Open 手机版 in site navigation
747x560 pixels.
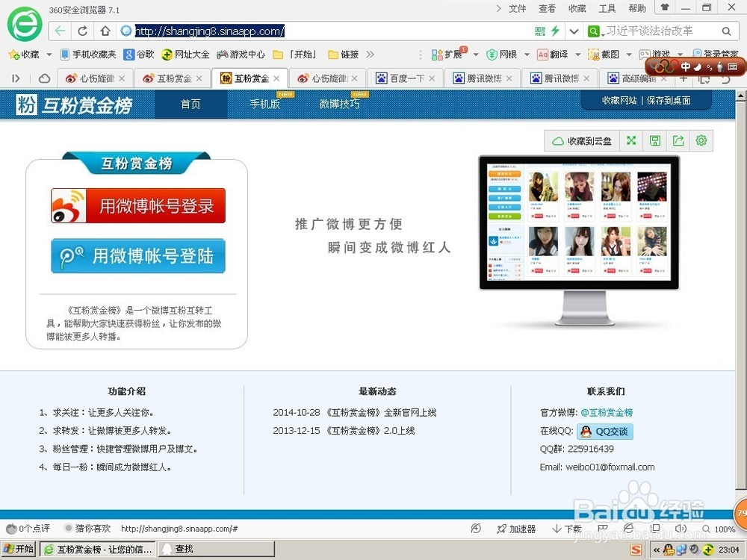click(265, 104)
